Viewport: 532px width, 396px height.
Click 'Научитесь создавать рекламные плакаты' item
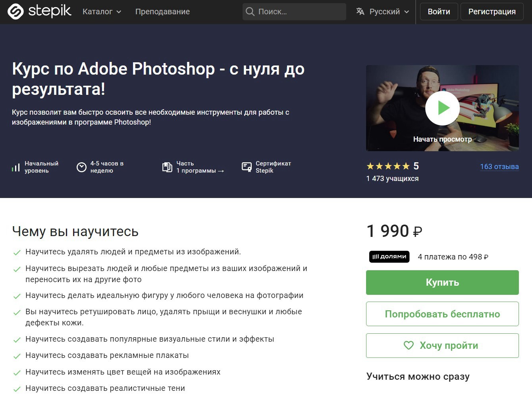tap(107, 356)
